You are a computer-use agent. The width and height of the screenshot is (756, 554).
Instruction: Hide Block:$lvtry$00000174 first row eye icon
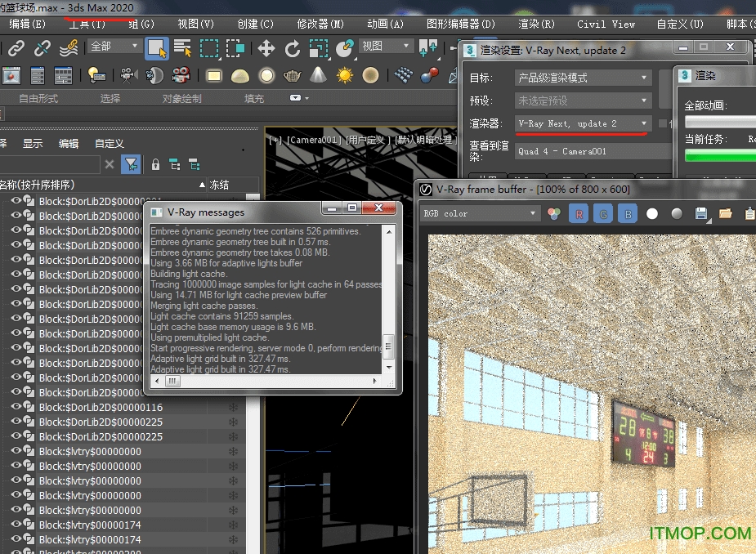(16, 525)
